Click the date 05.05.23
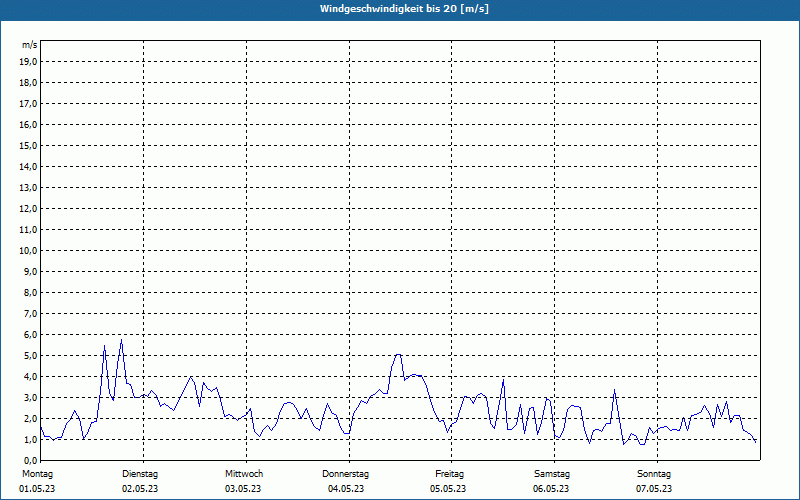 [448, 489]
